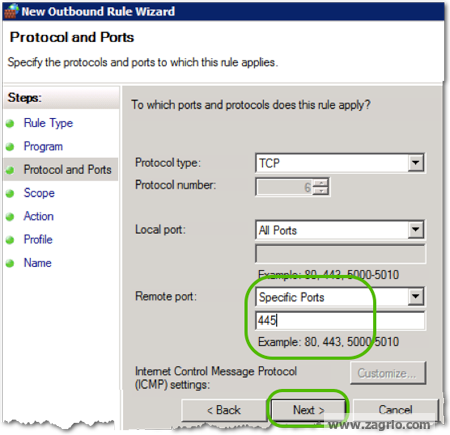Jump to the Scope step
450x435 pixels.
[39, 193]
